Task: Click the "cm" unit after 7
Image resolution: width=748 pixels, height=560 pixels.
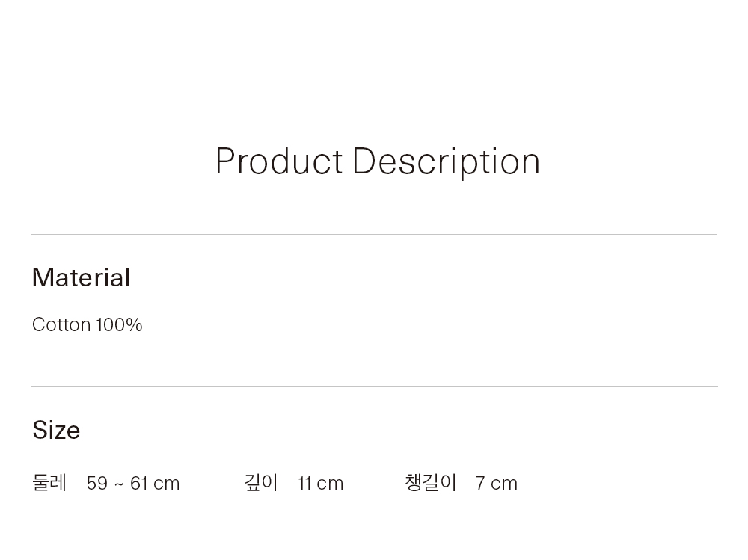Action: point(504,483)
